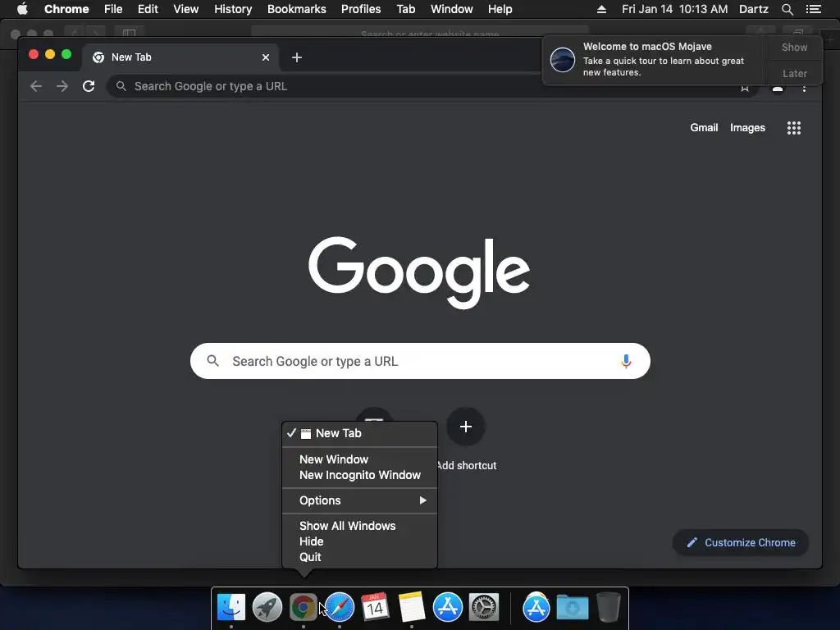Open the File menu

113,9
